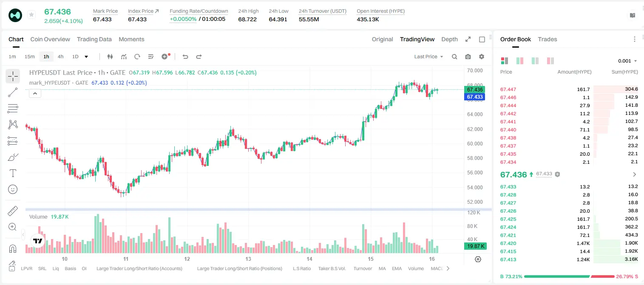Select the text annotation tool

click(13, 173)
